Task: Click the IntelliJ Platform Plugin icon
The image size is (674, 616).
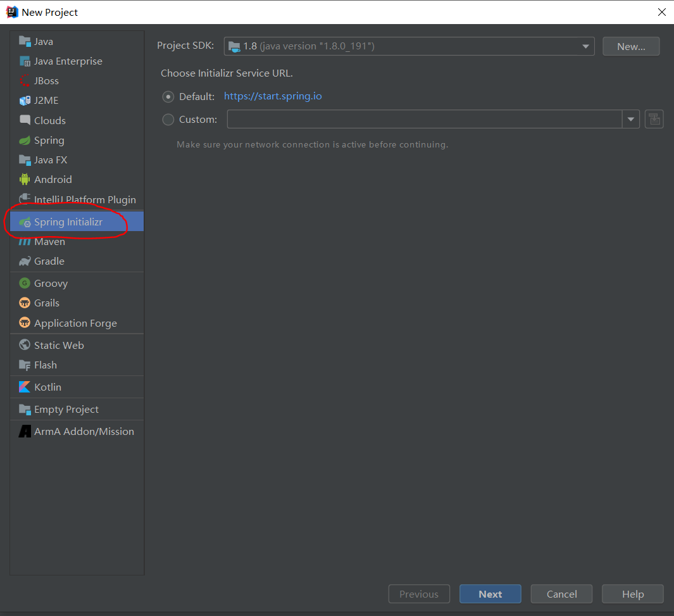Action: pos(25,199)
